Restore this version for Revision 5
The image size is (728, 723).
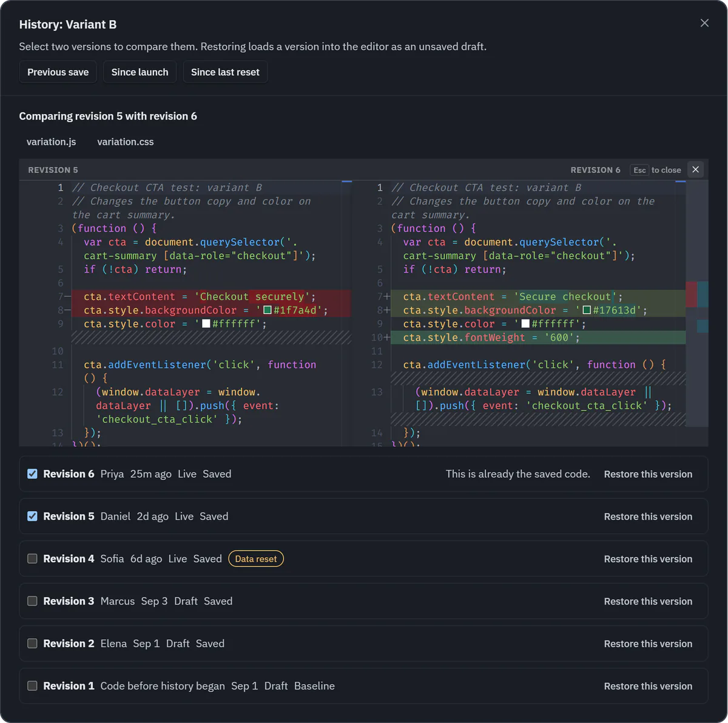[x=648, y=517]
